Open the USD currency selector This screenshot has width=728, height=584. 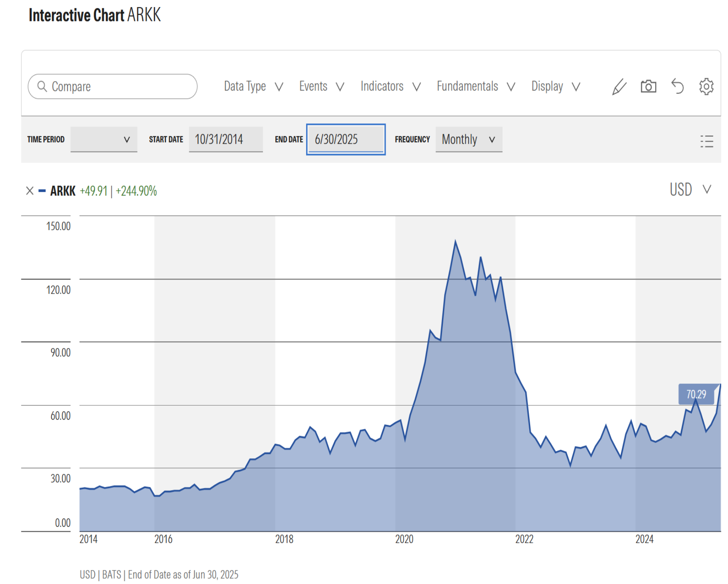(690, 189)
